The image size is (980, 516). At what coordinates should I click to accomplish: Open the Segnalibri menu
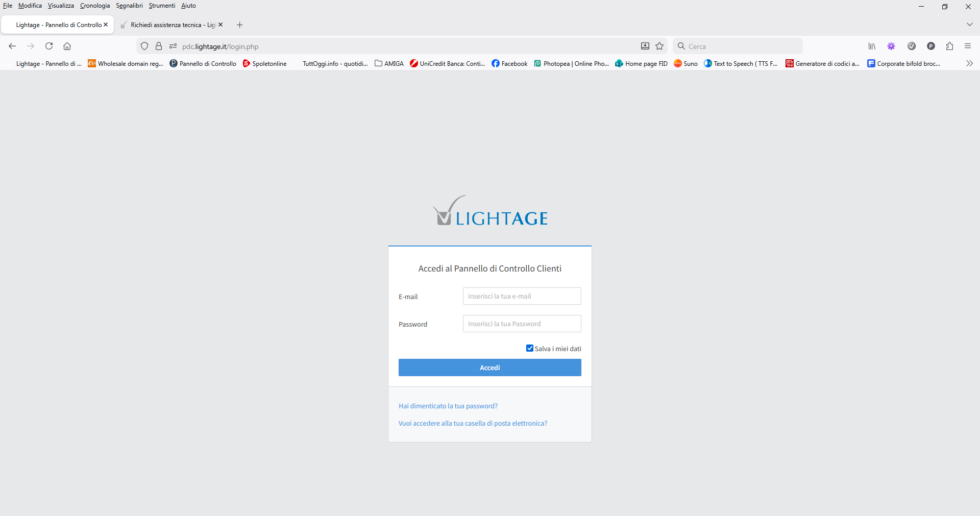[x=129, y=6]
